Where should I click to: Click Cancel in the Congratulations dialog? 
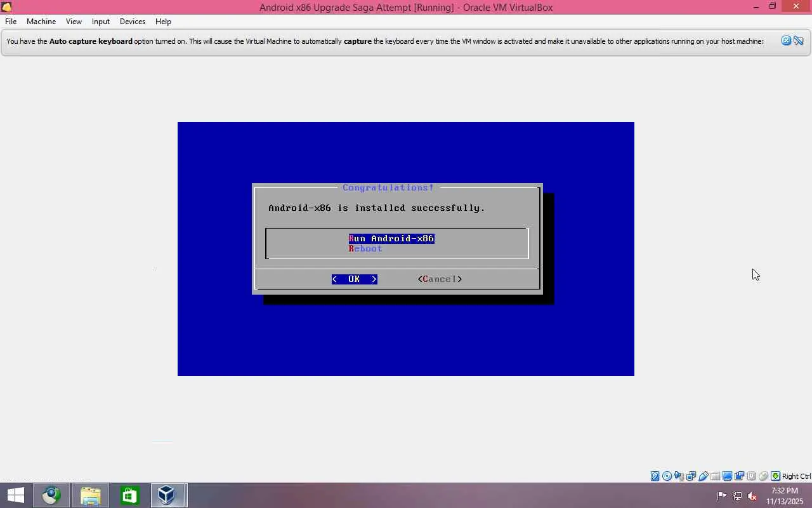pos(440,279)
